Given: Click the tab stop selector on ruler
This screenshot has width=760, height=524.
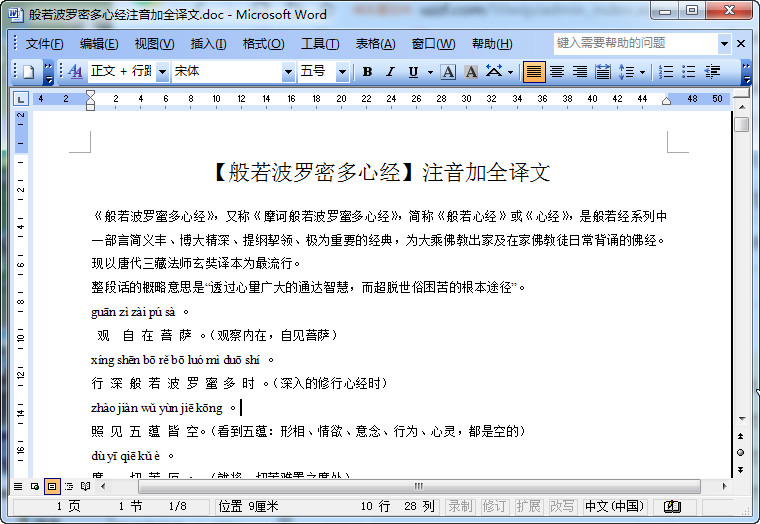Looking at the screenshot, I should pos(20,99).
